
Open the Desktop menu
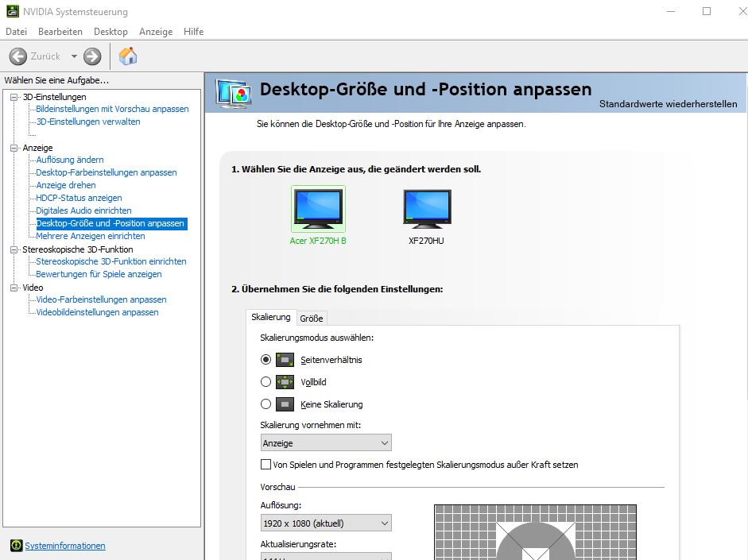(110, 32)
